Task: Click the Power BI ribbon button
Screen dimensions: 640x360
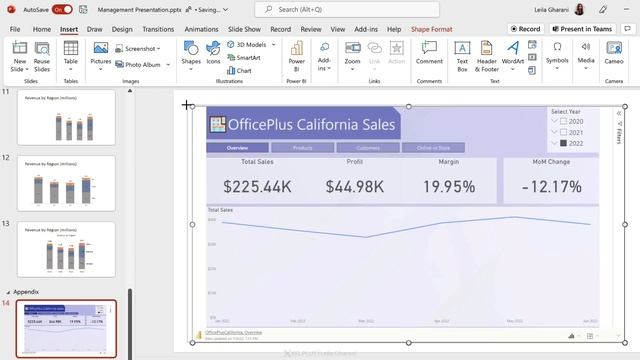Action: click(297, 56)
